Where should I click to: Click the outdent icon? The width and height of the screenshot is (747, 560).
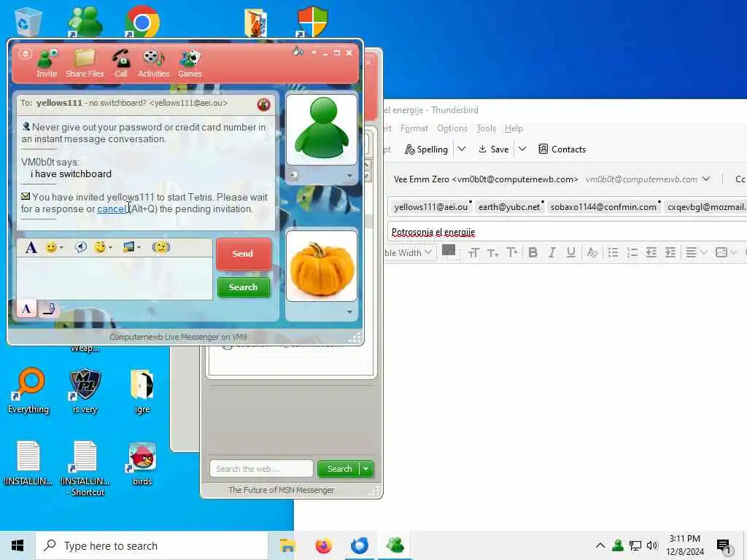coord(651,253)
